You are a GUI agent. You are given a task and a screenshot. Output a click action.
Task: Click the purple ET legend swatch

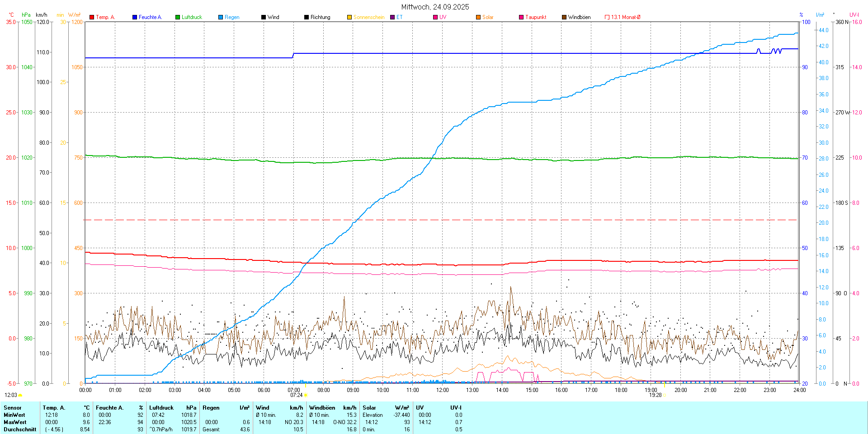click(x=392, y=17)
